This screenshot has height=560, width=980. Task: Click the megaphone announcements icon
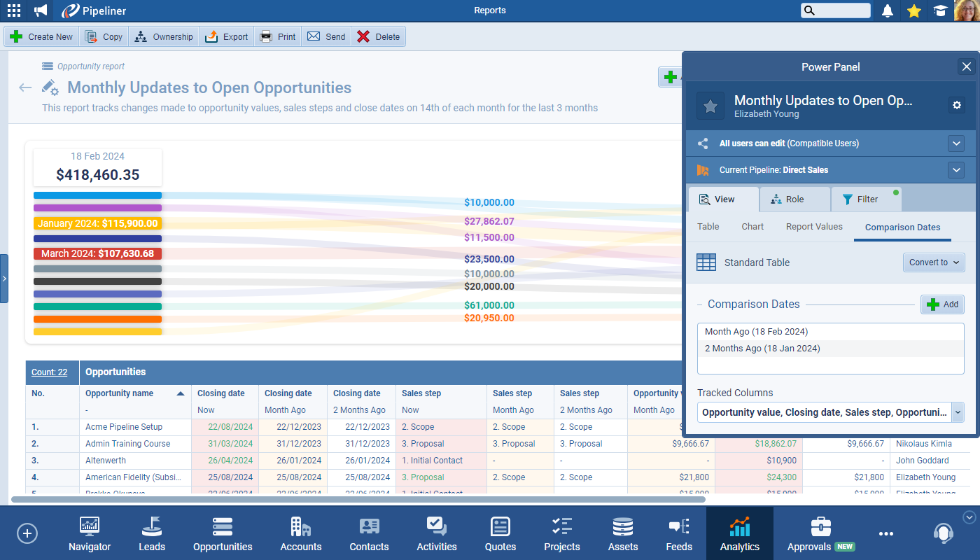[41, 10]
